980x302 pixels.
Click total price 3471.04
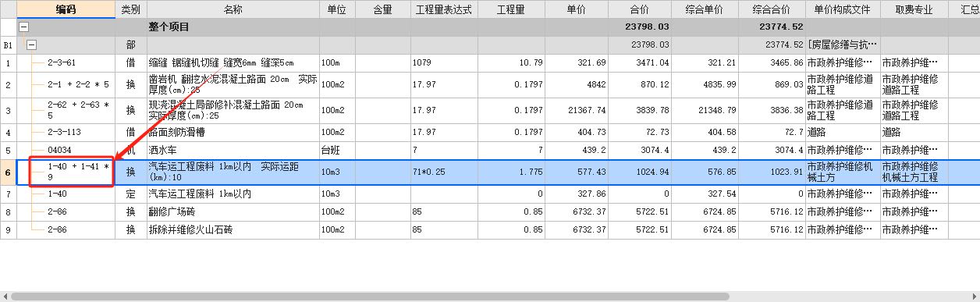pos(640,62)
